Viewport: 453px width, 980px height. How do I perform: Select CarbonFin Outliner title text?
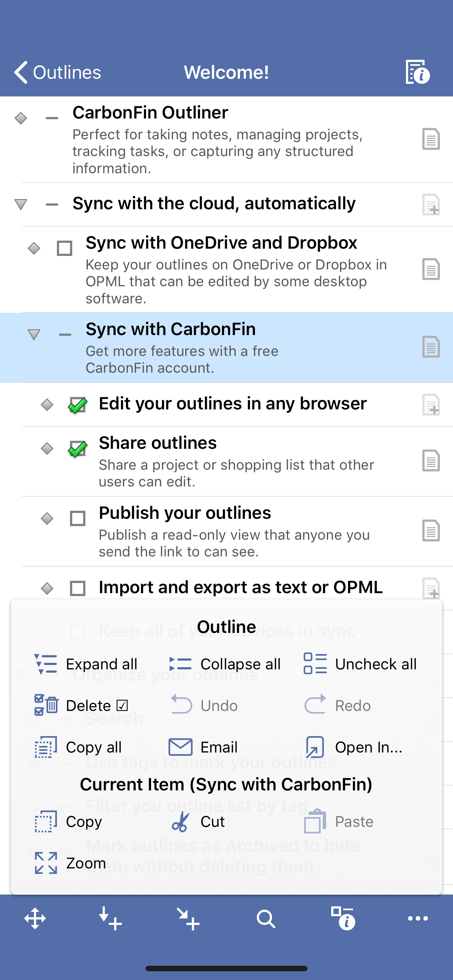(x=150, y=113)
